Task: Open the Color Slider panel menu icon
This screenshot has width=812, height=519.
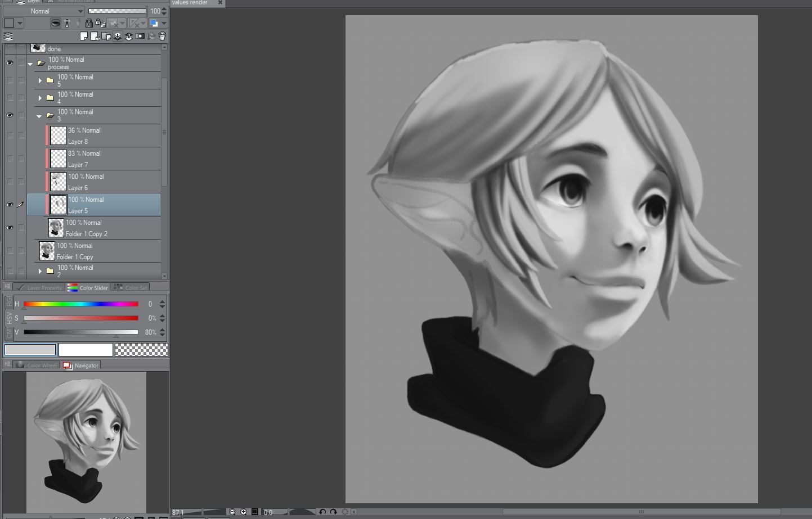Action: (x=8, y=287)
